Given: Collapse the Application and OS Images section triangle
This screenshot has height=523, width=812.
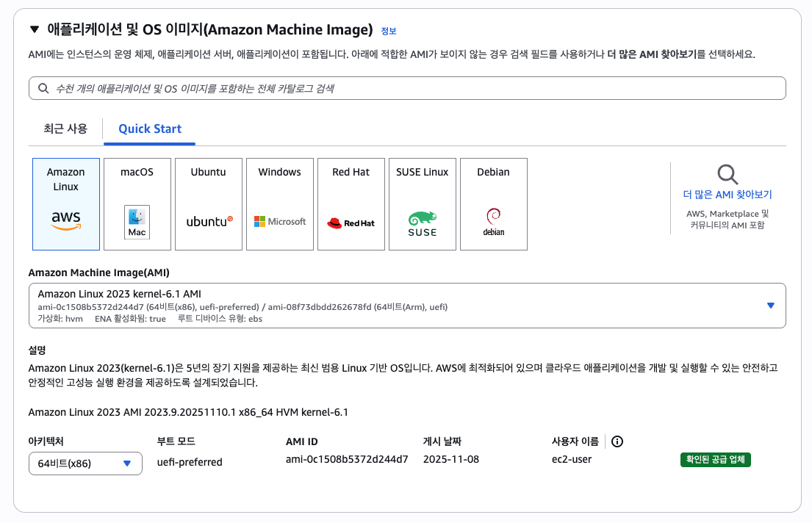Looking at the screenshot, I should pyautogui.click(x=35, y=29).
